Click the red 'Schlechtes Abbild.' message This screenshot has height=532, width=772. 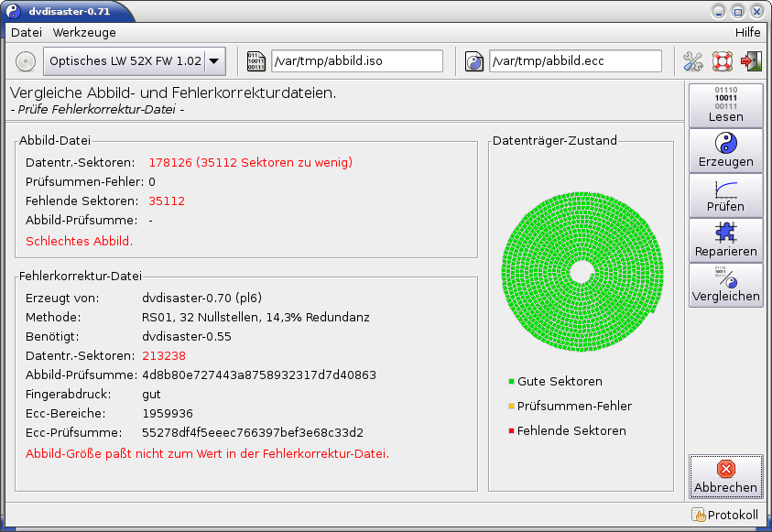[x=80, y=241]
